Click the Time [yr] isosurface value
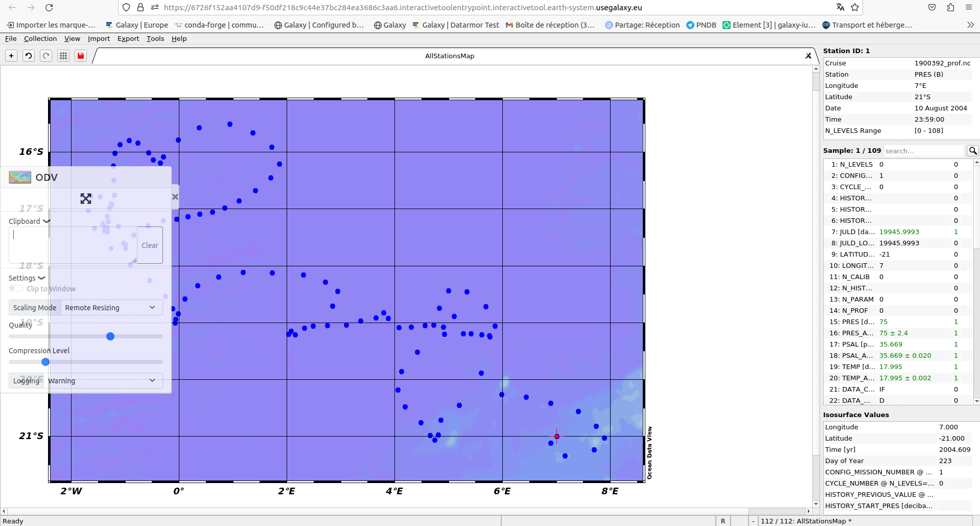 click(954, 450)
